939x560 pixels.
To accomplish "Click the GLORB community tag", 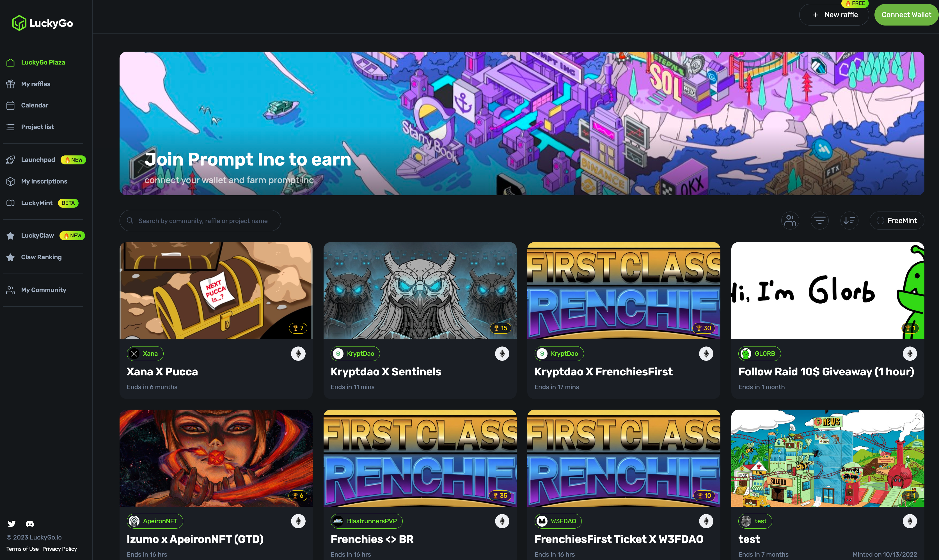I will coord(759,354).
